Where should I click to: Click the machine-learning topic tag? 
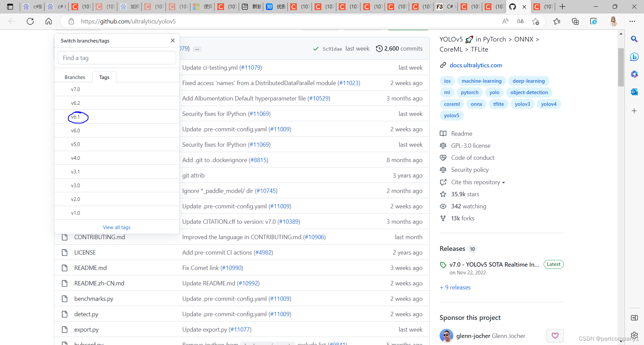[x=481, y=81]
